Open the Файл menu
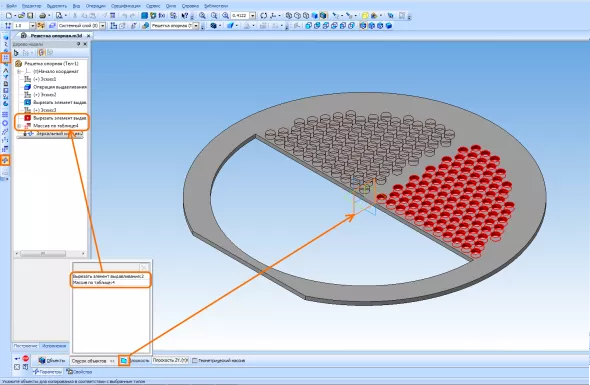This screenshot has width=590, height=385. coord(11,6)
